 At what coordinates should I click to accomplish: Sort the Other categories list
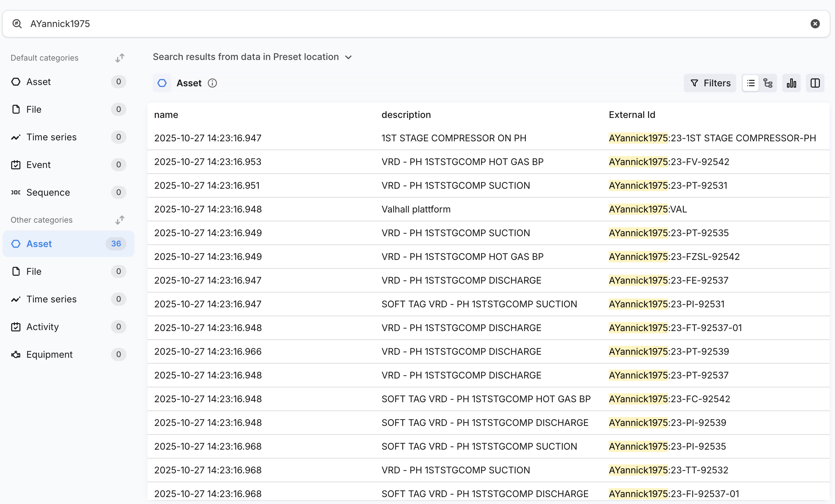tap(120, 220)
